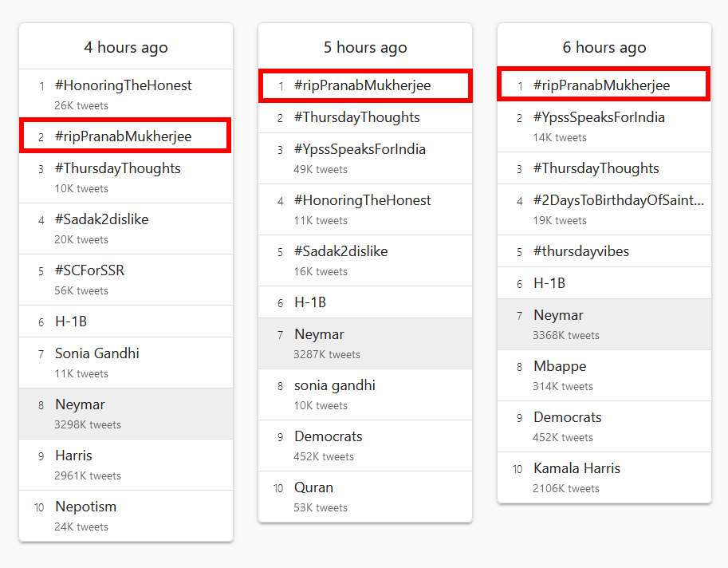The height and width of the screenshot is (568, 728).
Task: Open #YpssSpeaksForIndia with 14K tweets
Action: pyautogui.click(x=599, y=117)
